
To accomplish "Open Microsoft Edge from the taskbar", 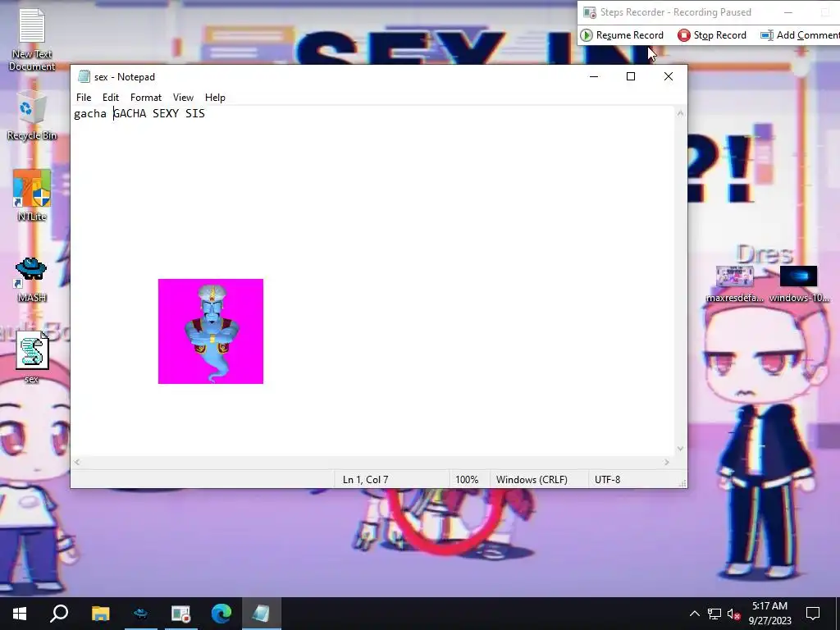I will pos(221,614).
